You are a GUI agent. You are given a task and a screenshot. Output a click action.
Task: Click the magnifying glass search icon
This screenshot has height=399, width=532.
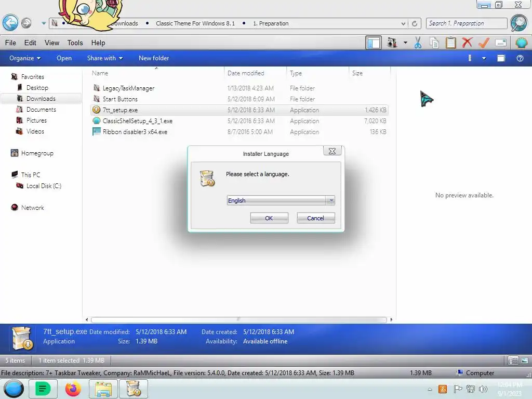pos(519,23)
